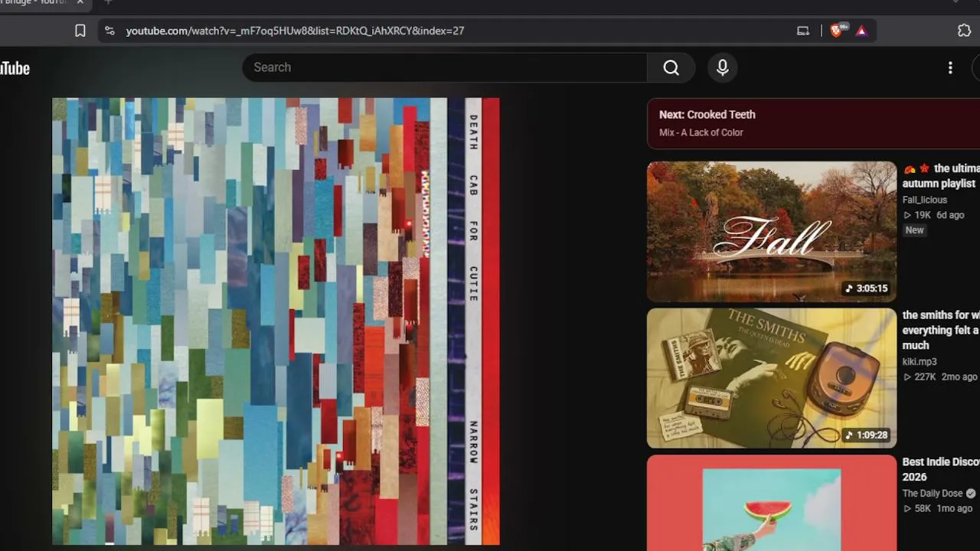Click 'the smiths for when everything felt' title
This screenshot has width=980, height=551.
(x=941, y=330)
